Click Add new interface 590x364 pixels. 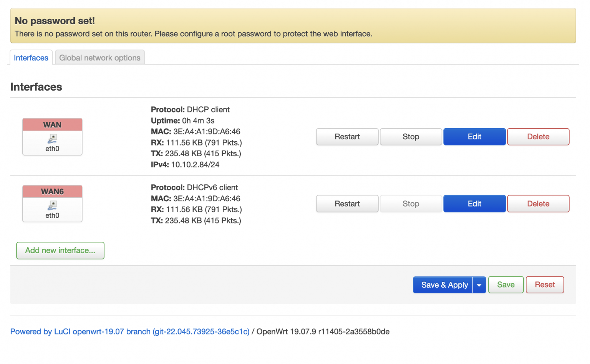click(x=60, y=250)
